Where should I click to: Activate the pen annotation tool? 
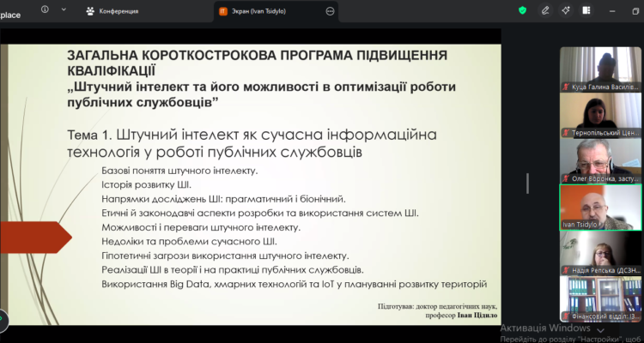pos(545,11)
